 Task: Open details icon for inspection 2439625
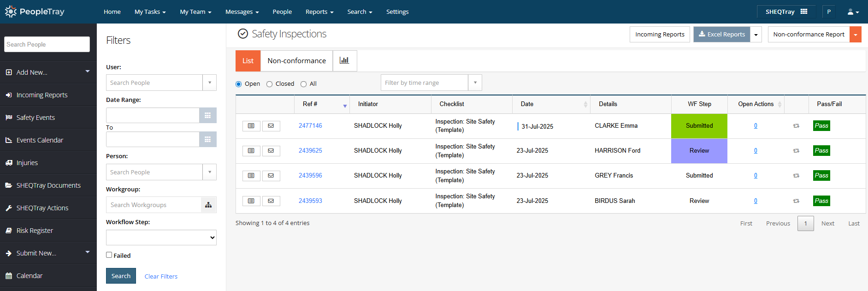coord(251,151)
